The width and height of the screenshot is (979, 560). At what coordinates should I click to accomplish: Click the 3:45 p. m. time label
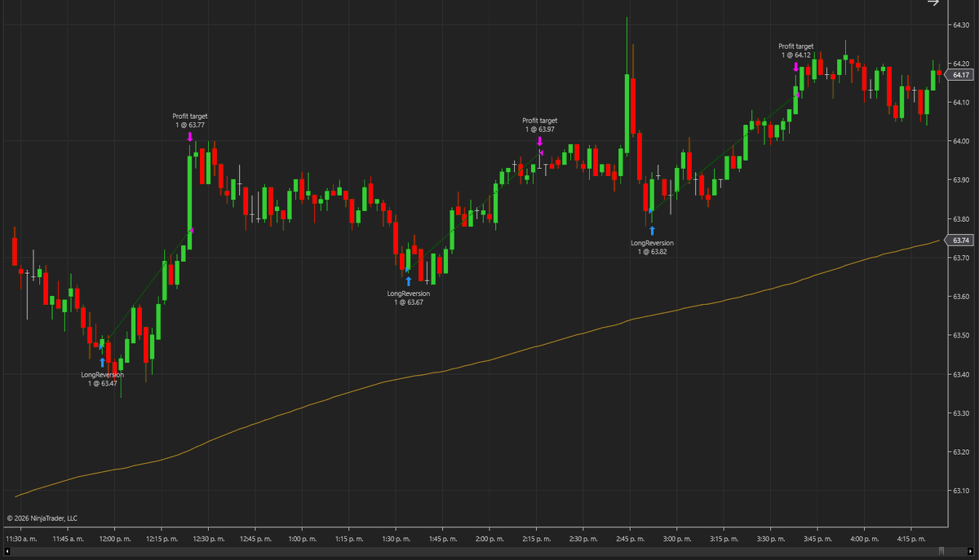(x=816, y=539)
